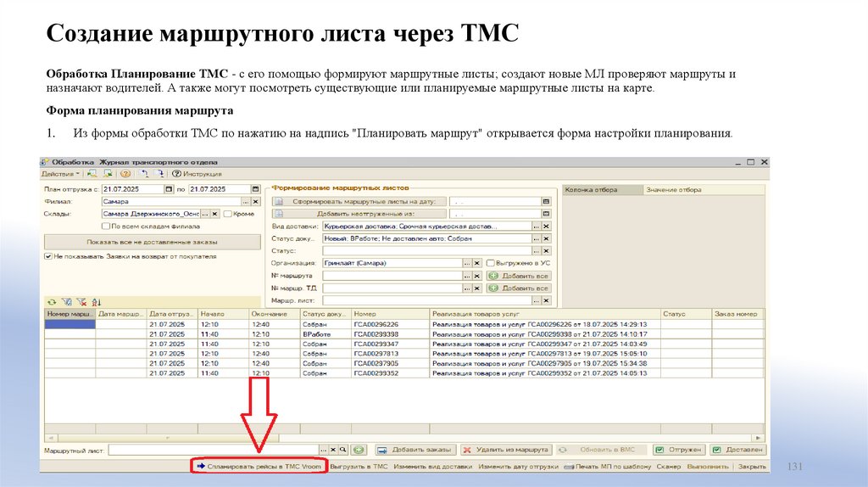Uncheck Не показывать Заявки на возврат
The image size is (868, 487).
point(48,256)
